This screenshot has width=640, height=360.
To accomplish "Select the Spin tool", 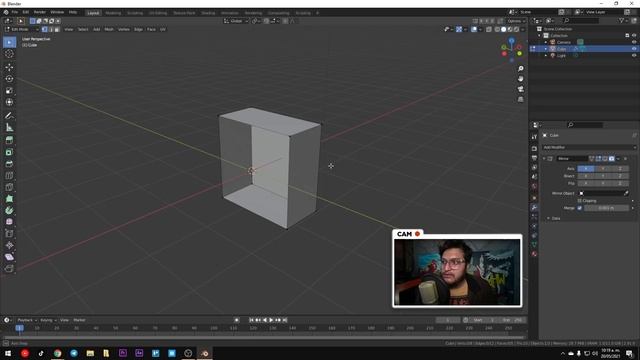I will [9, 211].
